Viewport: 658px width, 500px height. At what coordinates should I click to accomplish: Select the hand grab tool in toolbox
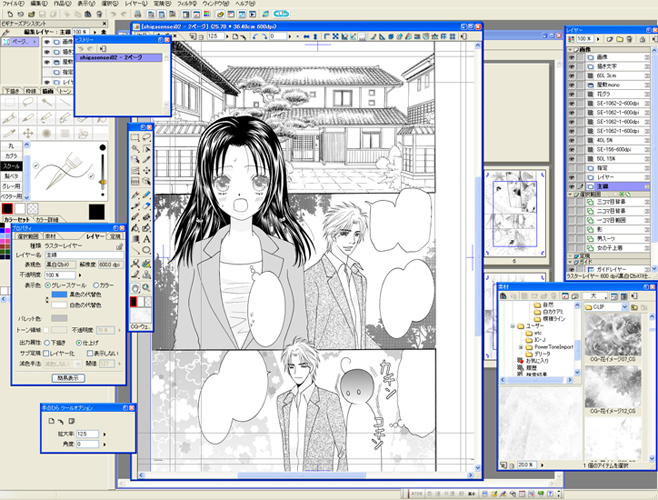pos(135,288)
